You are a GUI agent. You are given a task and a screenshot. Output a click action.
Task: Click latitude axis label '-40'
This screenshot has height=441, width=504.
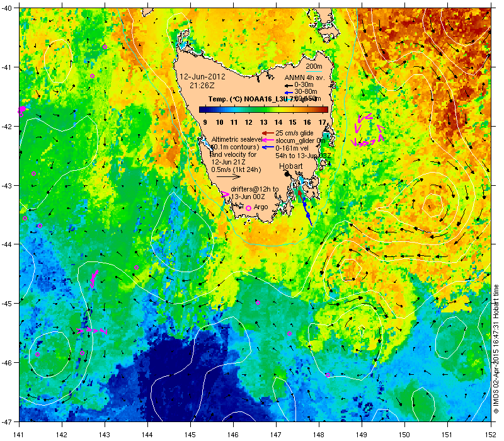coord(6,8)
